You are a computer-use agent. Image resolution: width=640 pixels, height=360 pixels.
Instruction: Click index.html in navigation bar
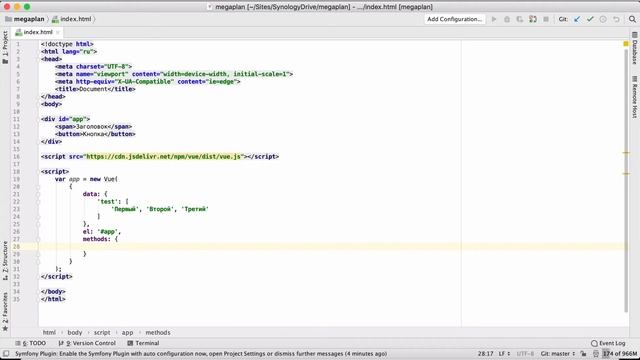72,19
